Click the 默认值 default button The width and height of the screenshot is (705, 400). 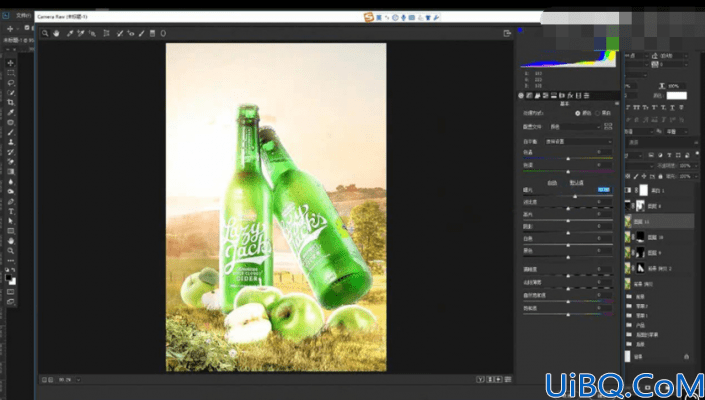[577, 183]
